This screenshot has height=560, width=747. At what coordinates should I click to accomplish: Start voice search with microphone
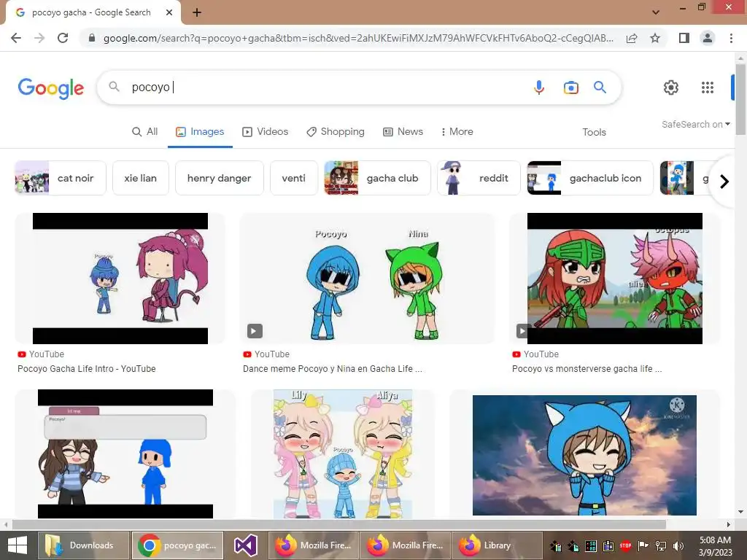(539, 87)
